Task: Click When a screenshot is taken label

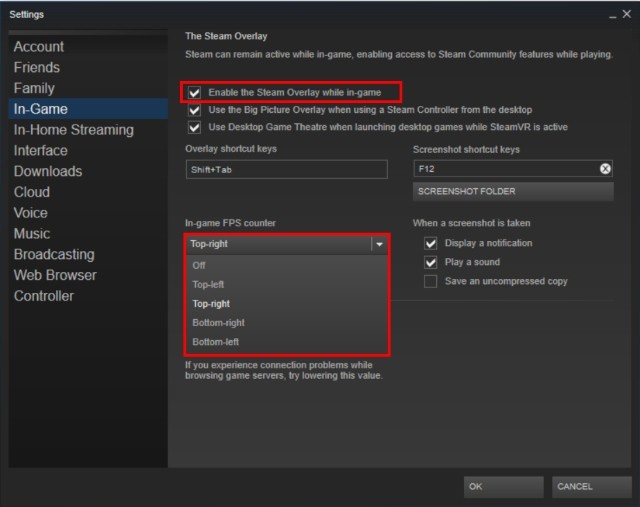Action: 471,223
